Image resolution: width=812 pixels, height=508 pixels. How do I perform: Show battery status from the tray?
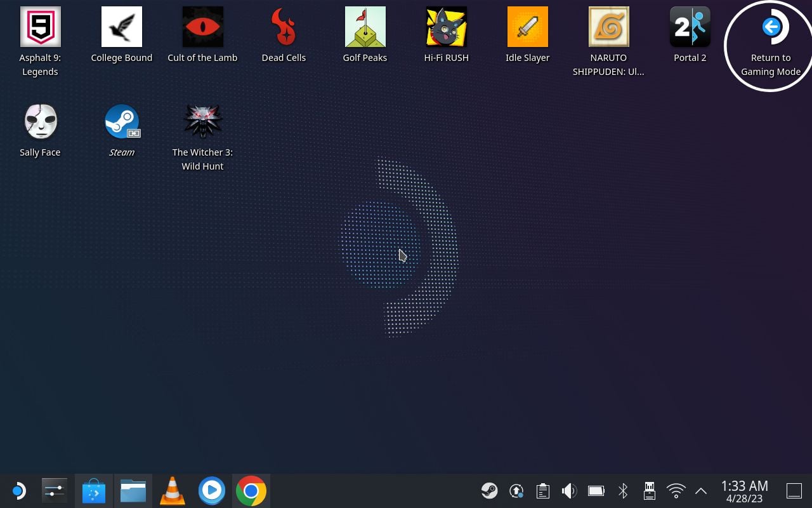pos(596,491)
